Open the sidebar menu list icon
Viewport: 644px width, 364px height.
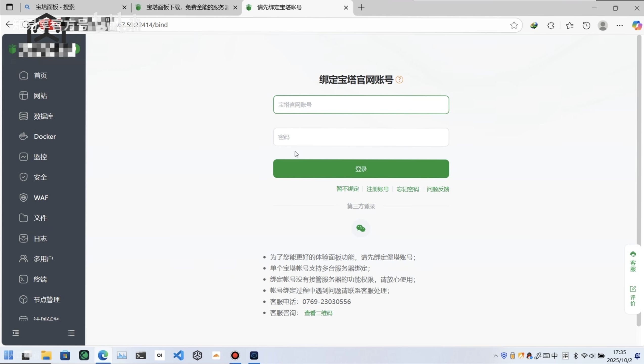[71, 333]
